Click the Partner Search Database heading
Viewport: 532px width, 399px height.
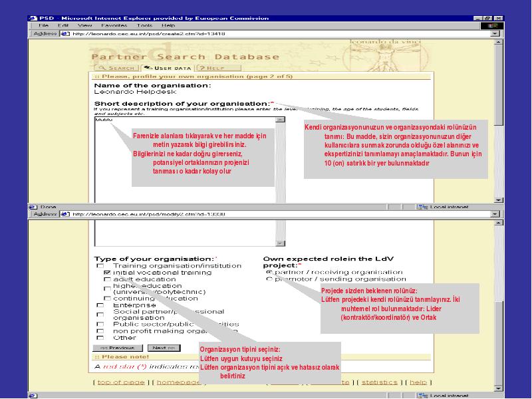pos(186,57)
